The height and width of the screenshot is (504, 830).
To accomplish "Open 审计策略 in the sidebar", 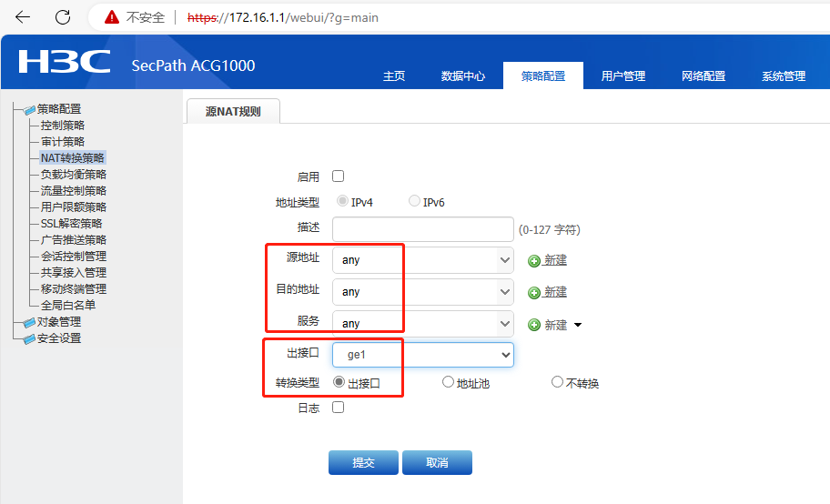I will [63, 142].
